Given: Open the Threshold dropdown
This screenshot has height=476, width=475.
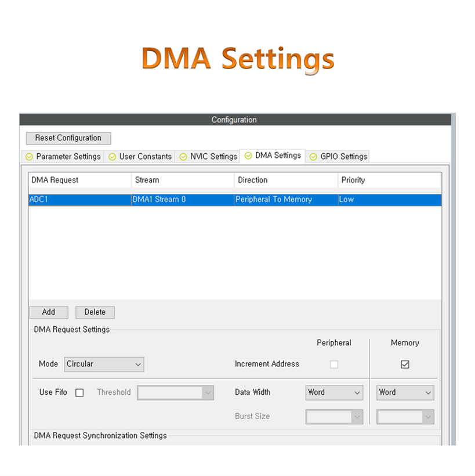Looking at the screenshot, I should [x=175, y=393].
